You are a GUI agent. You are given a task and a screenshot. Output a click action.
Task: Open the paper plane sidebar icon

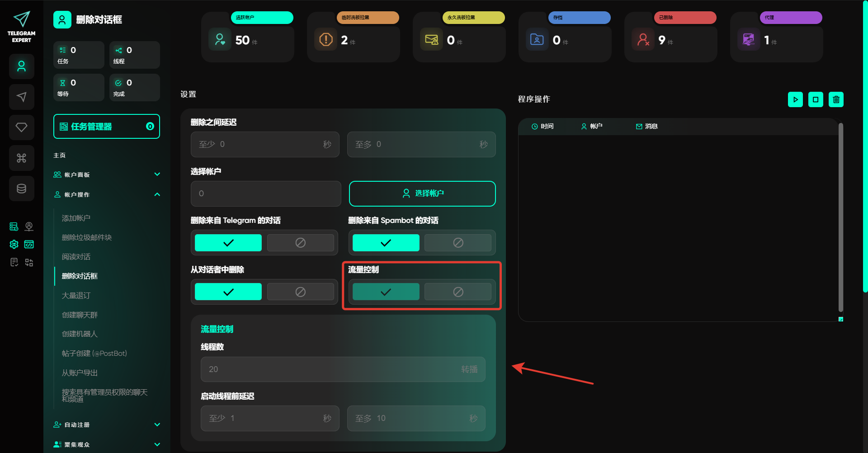[x=22, y=97]
